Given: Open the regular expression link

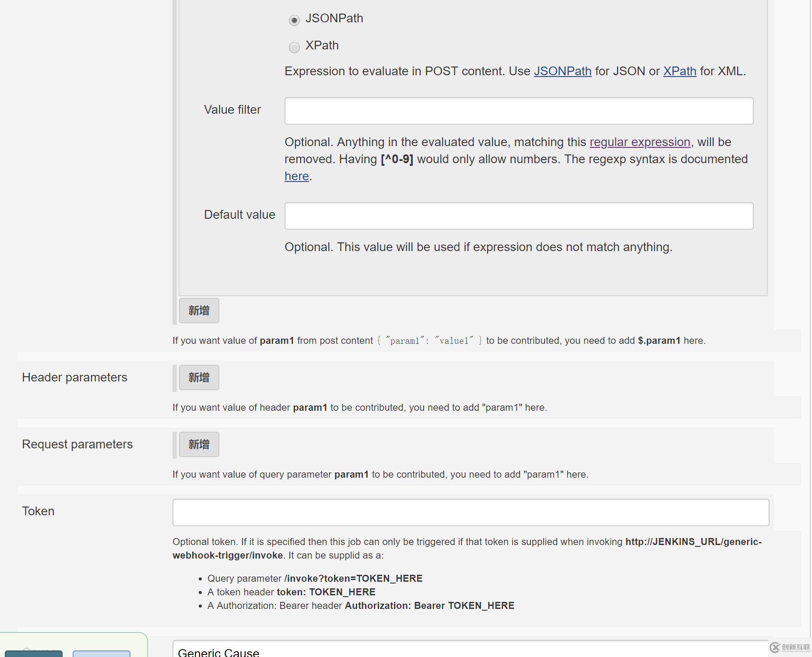Looking at the screenshot, I should 640,142.
